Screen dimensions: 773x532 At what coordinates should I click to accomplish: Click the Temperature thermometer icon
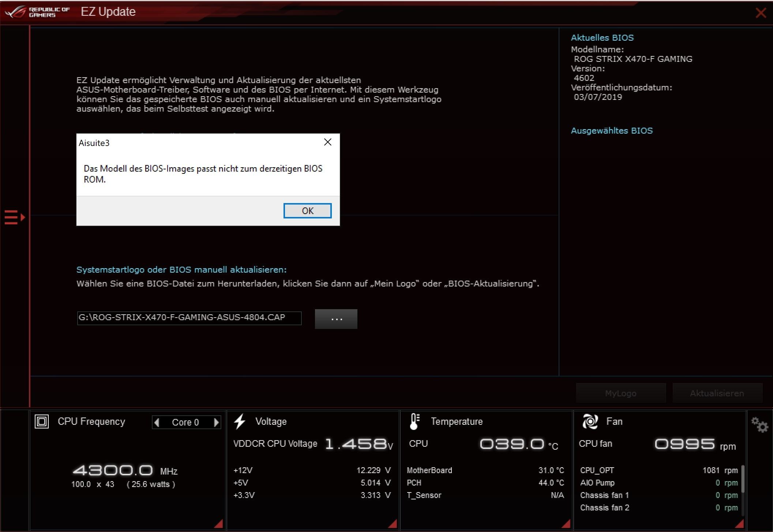click(414, 422)
